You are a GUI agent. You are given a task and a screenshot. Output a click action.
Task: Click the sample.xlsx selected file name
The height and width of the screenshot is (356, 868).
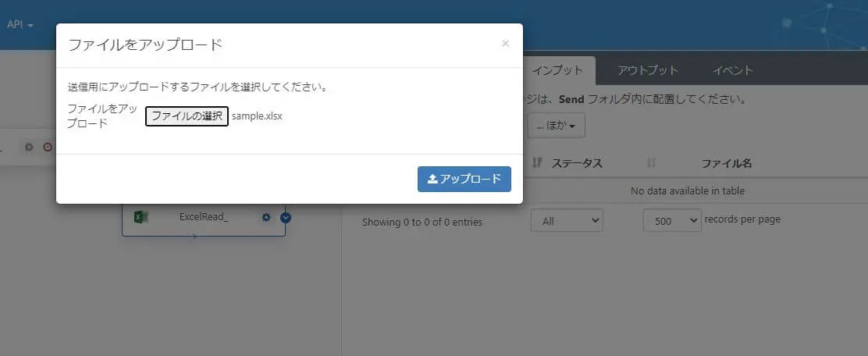pyautogui.click(x=257, y=116)
